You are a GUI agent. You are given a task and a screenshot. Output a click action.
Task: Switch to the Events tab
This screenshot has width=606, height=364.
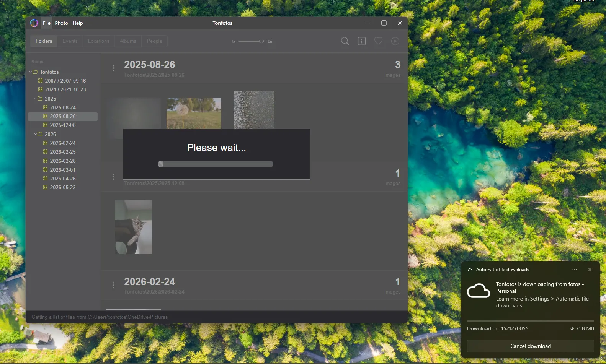[x=70, y=41]
